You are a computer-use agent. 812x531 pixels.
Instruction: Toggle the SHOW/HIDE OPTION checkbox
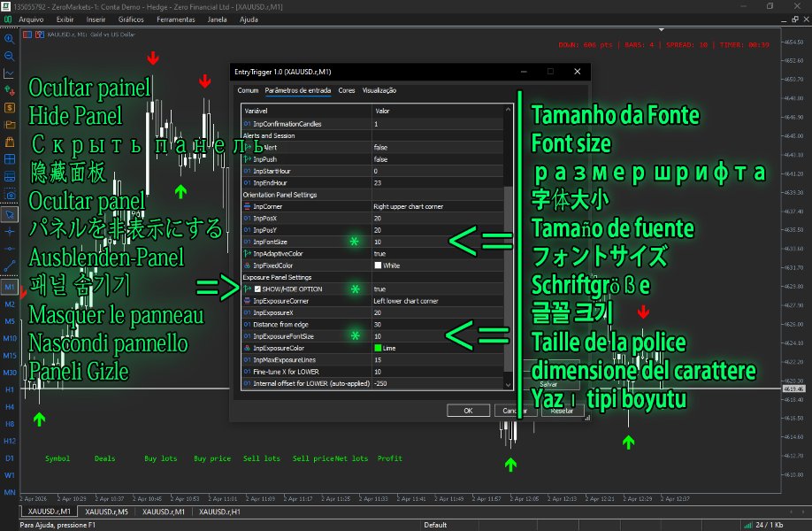coord(257,289)
